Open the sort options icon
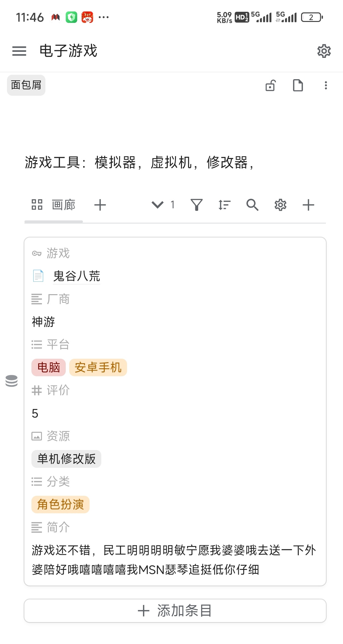 (x=224, y=205)
